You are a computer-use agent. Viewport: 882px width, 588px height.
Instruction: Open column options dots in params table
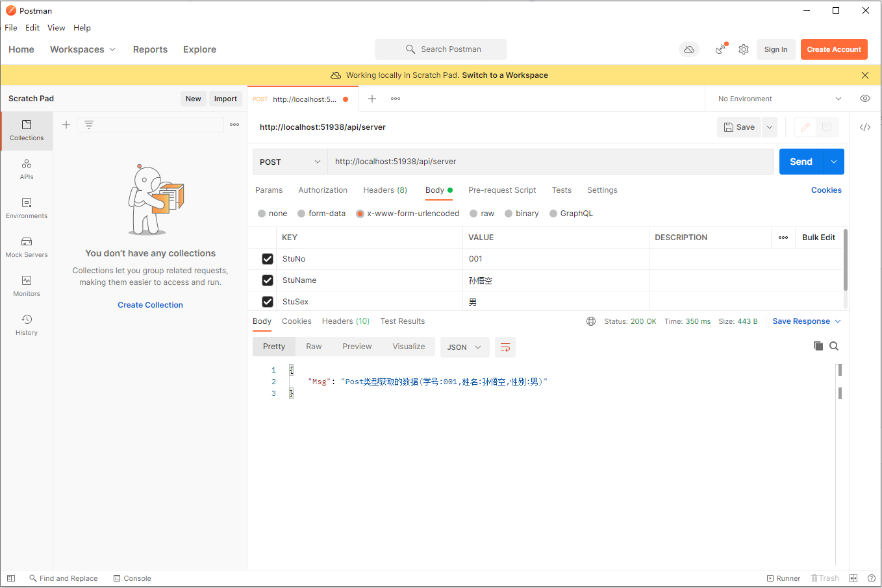pyautogui.click(x=783, y=238)
